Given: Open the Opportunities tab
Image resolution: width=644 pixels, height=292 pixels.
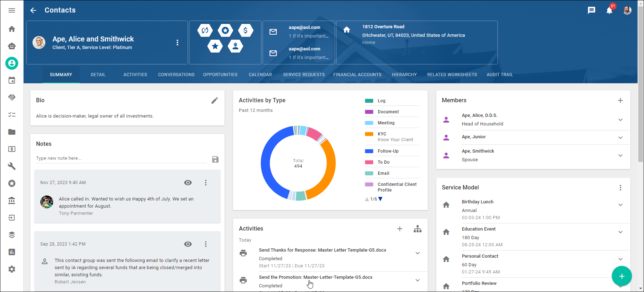Looking at the screenshot, I should coord(220,75).
